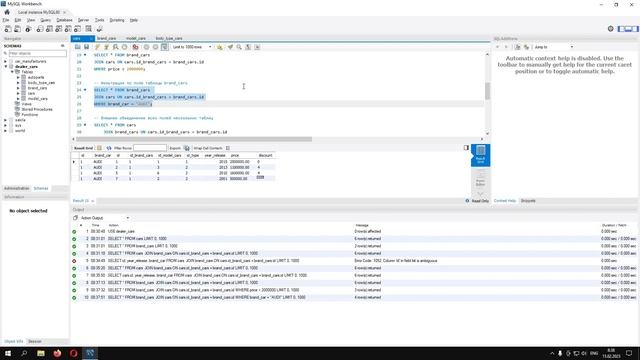Open the Query menu
This screenshot has width=640, height=360.
[45, 20]
